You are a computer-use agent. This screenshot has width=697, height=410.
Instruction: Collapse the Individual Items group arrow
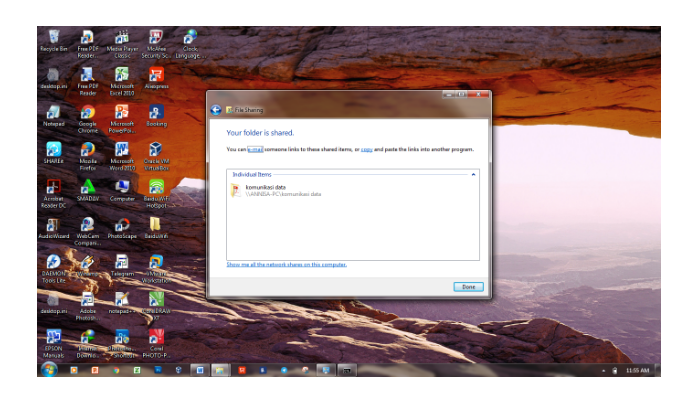point(474,174)
